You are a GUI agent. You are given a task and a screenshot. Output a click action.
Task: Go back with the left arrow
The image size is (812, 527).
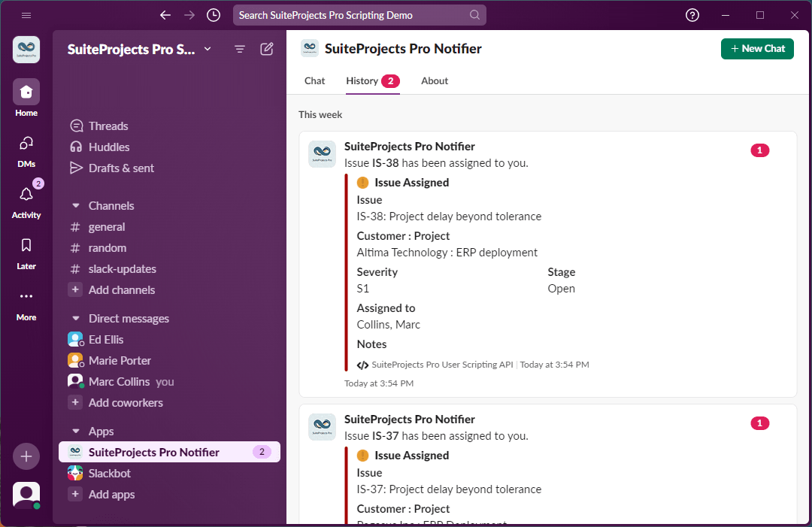[165, 15]
